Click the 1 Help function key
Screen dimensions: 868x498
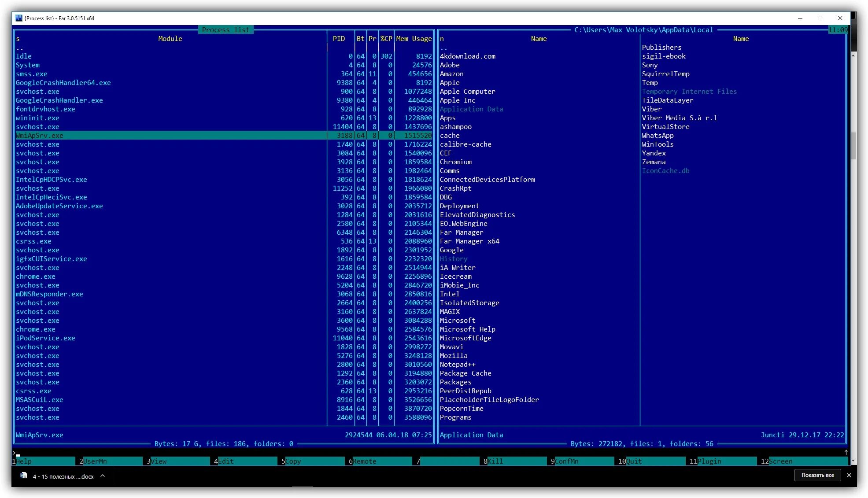pos(44,461)
